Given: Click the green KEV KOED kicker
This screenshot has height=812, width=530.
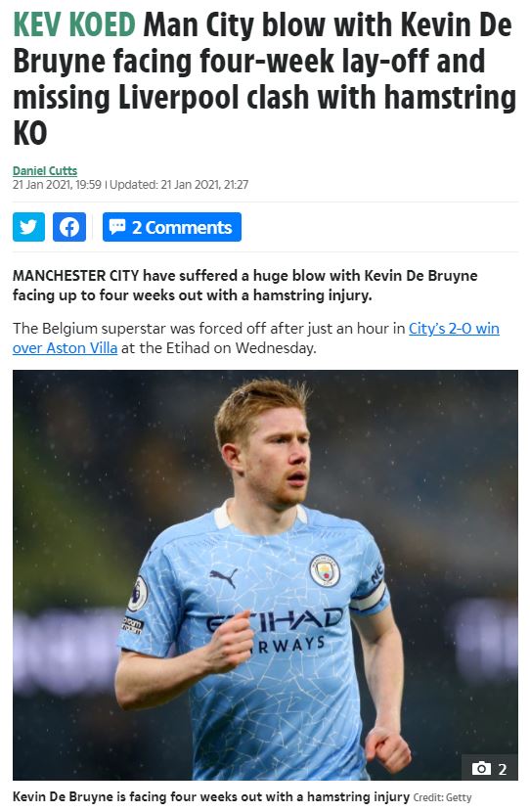Looking at the screenshot, I should pyautogui.click(x=74, y=24).
